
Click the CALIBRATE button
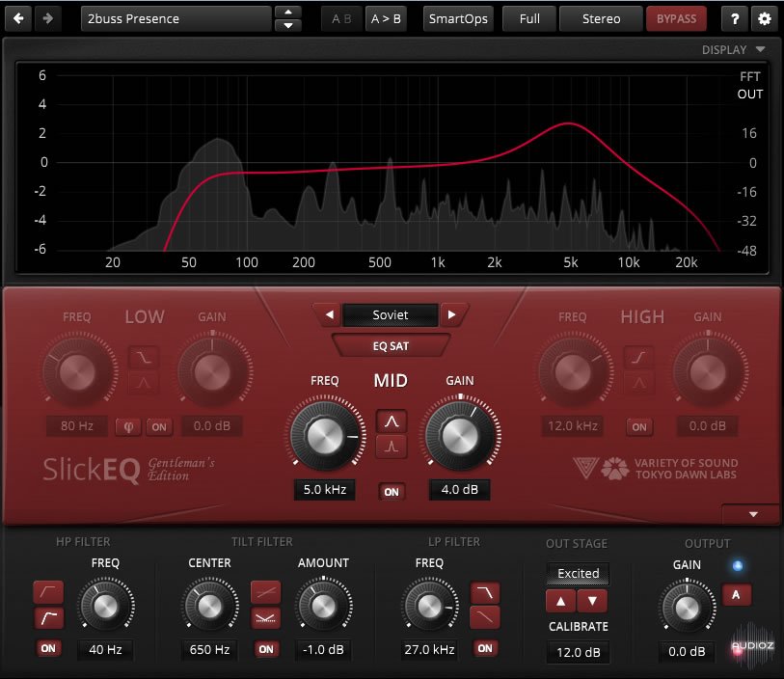point(578,627)
